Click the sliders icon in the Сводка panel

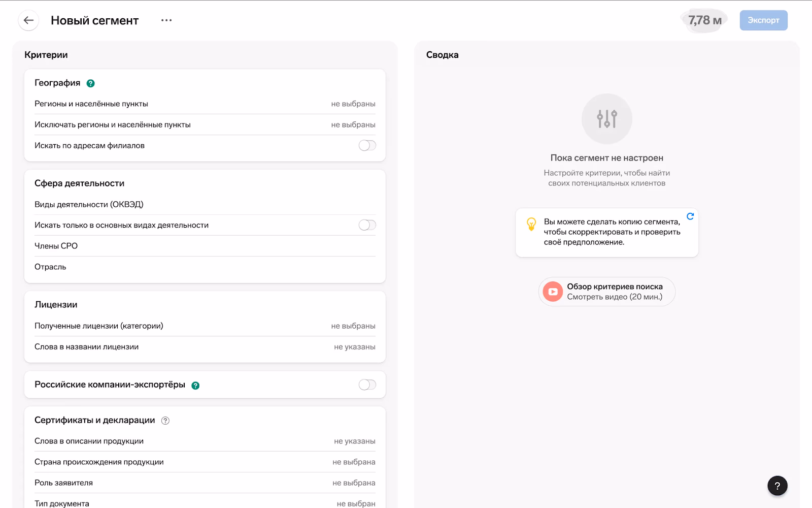pos(607,118)
